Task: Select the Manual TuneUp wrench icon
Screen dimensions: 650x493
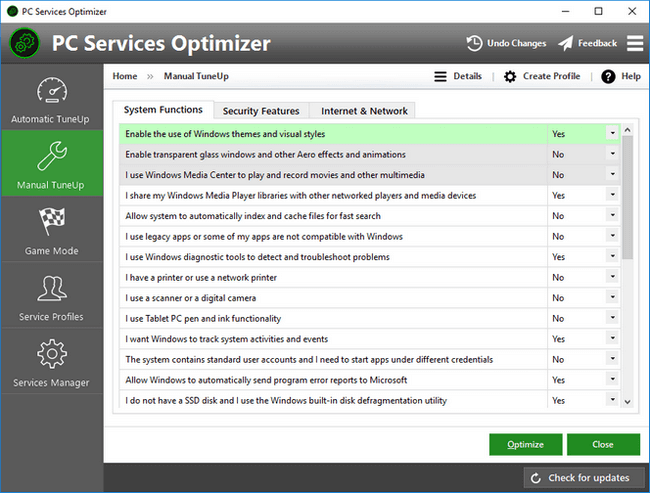Action: 52,156
